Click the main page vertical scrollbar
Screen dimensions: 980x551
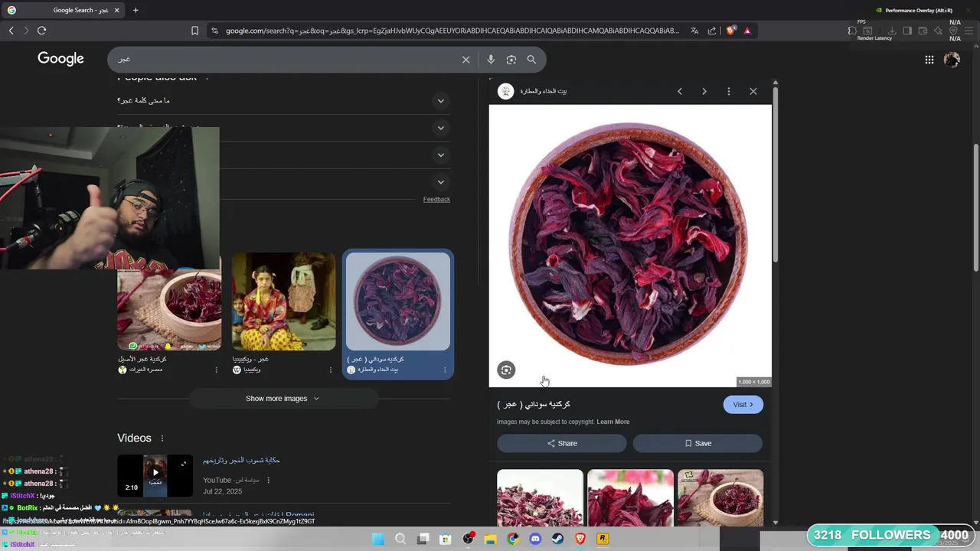[975, 207]
